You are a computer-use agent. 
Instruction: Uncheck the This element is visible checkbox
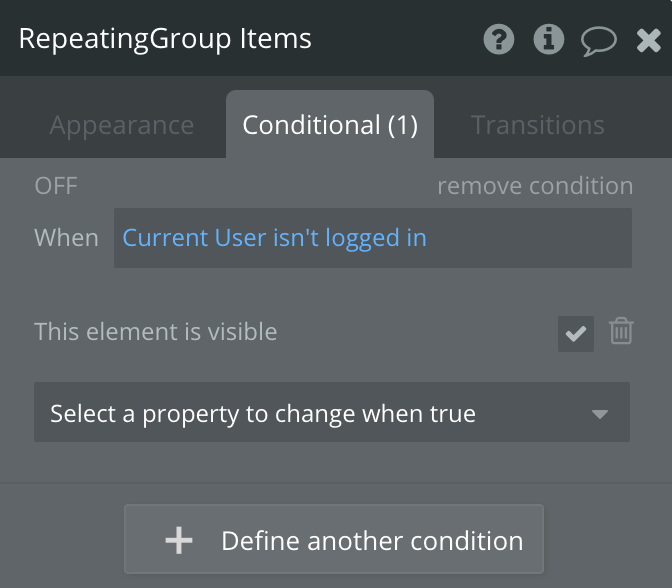576,334
